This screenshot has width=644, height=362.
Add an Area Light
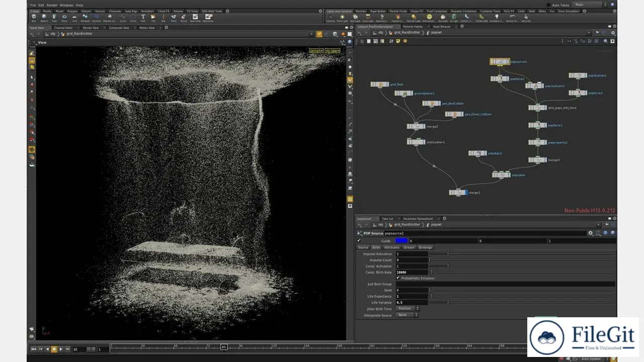[x=367, y=18]
